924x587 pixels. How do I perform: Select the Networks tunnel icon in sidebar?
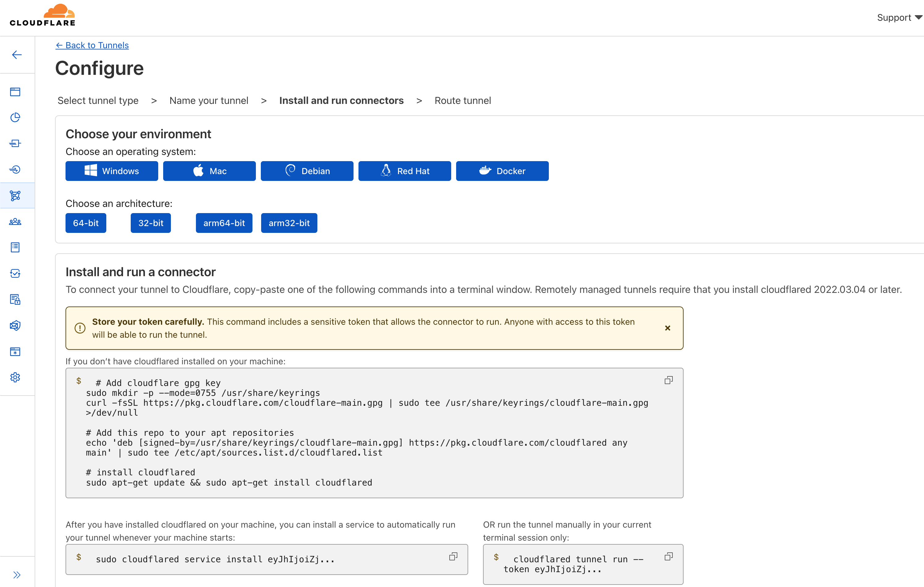(x=15, y=195)
